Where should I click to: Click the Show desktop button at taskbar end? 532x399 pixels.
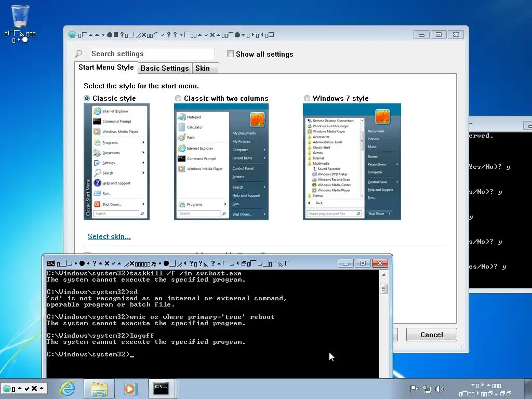529,389
